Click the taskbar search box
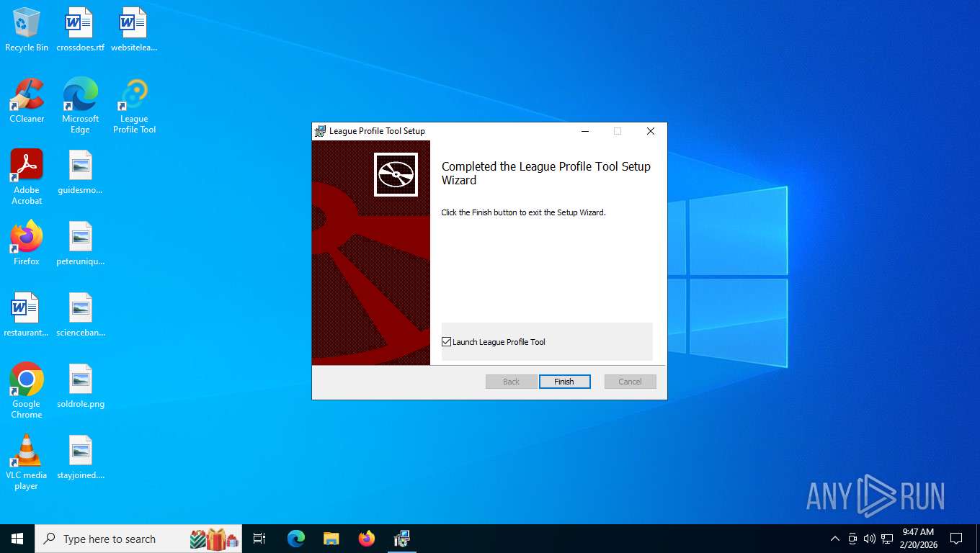Viewport: 980px width, 553px height. tap(138, 539)
